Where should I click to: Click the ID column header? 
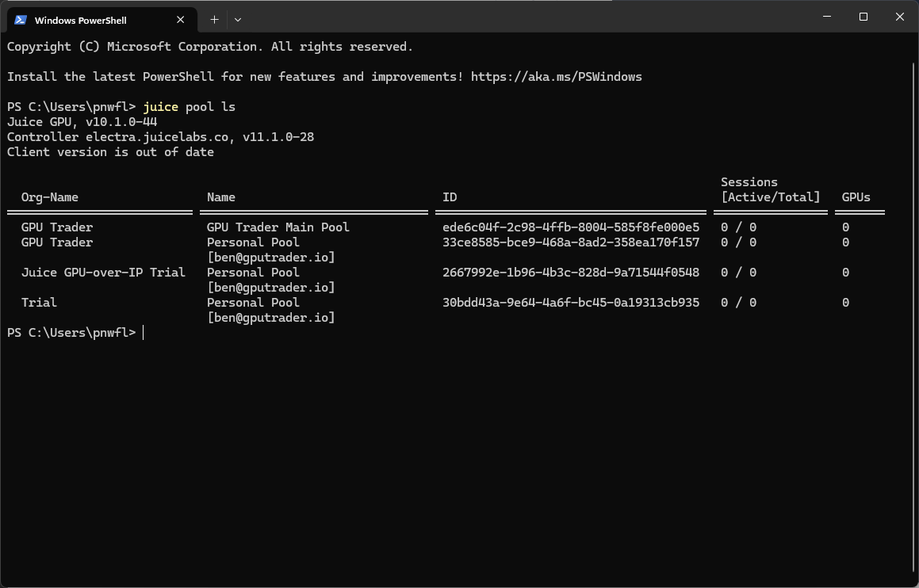click(x=450, y=197)
